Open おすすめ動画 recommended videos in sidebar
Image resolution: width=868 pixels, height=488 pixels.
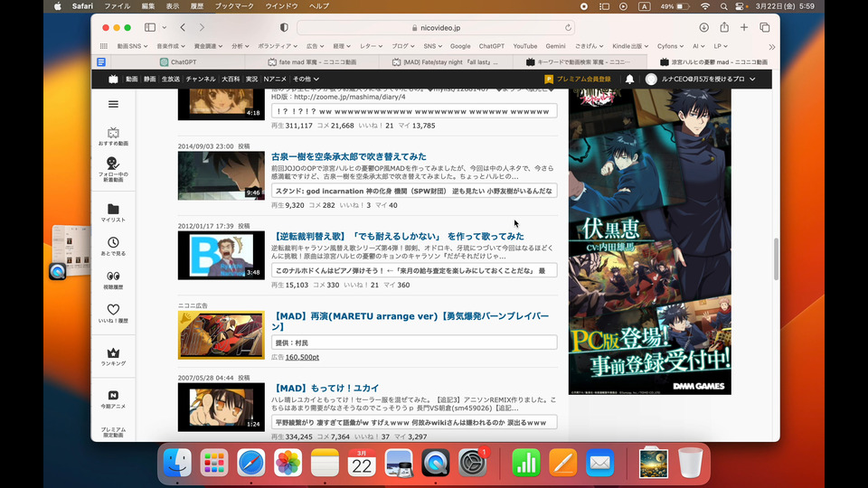pos(114,136)
